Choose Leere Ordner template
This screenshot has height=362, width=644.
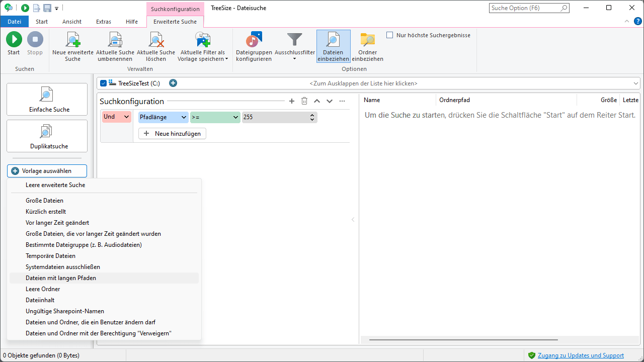(x=104, y=289)
